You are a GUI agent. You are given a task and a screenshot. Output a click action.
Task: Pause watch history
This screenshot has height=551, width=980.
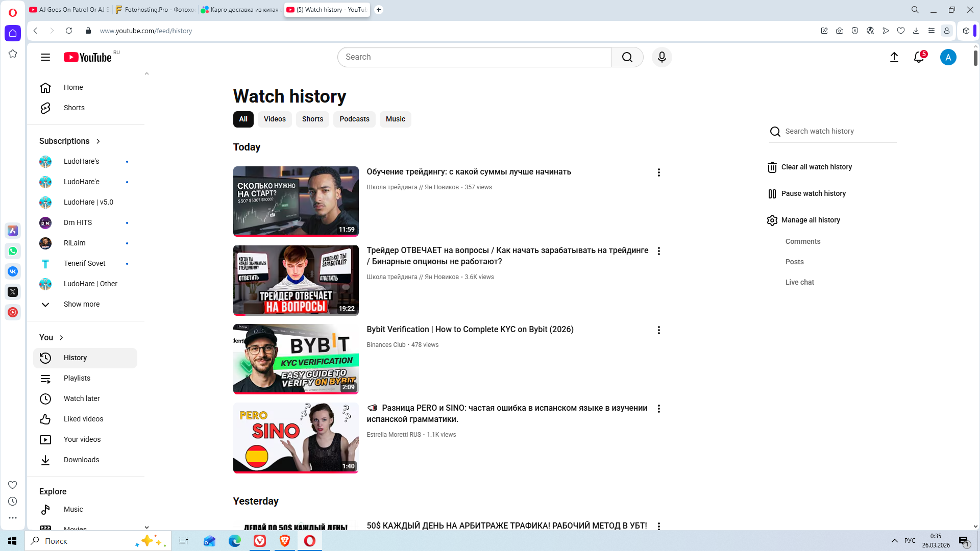coord(813,193)
